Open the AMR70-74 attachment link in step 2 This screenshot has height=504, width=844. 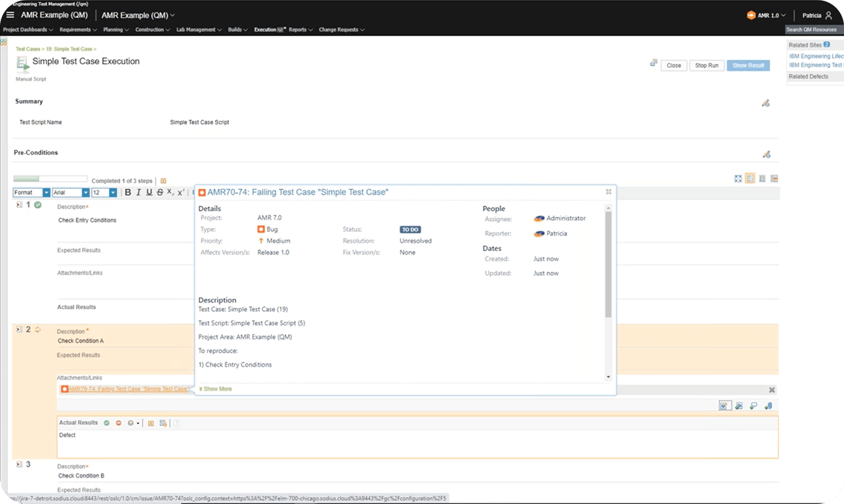(x=129, y=389)
